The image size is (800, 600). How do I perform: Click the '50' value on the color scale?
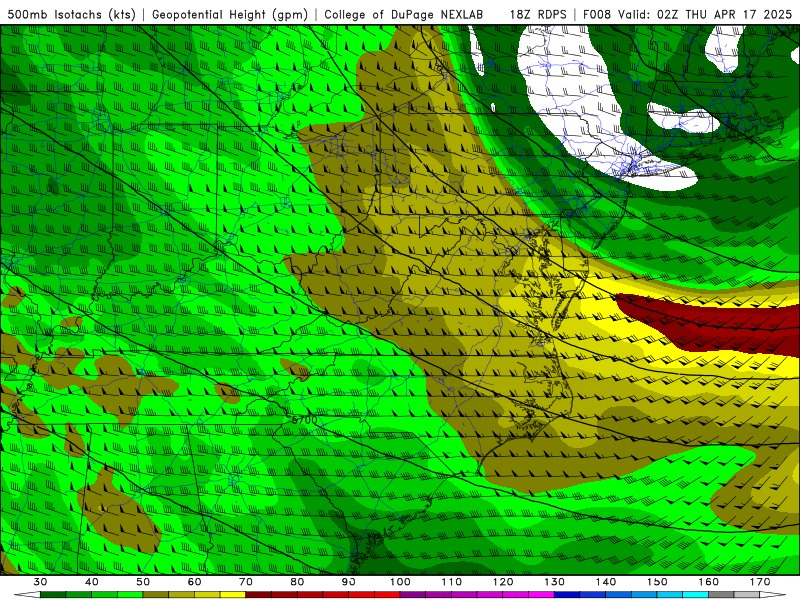(143, 582)
